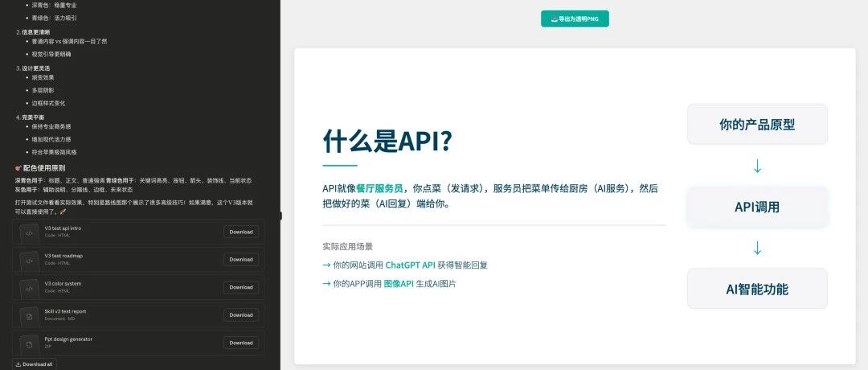Click the highlighted ChatGPT API text
Viewport: 868px width, 370px height.
click(410, 265)
